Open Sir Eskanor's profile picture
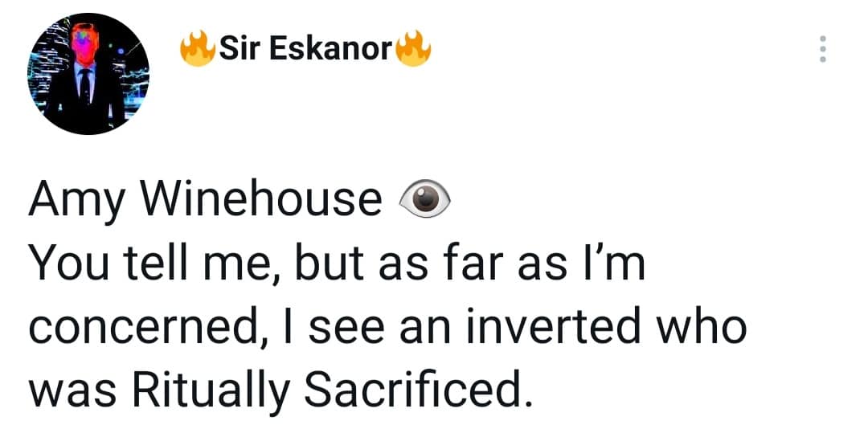The width and height of the screenshot is (868, 429). tap(88, 74)
